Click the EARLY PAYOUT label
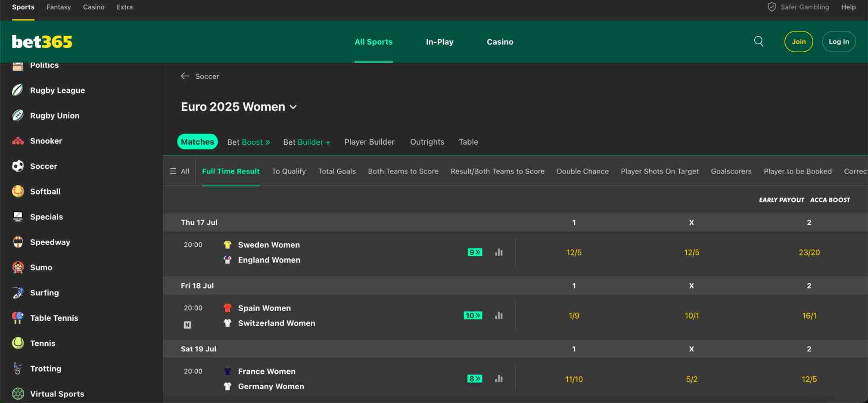Screen dimensions: 868x403 click(x=781, y=200)
